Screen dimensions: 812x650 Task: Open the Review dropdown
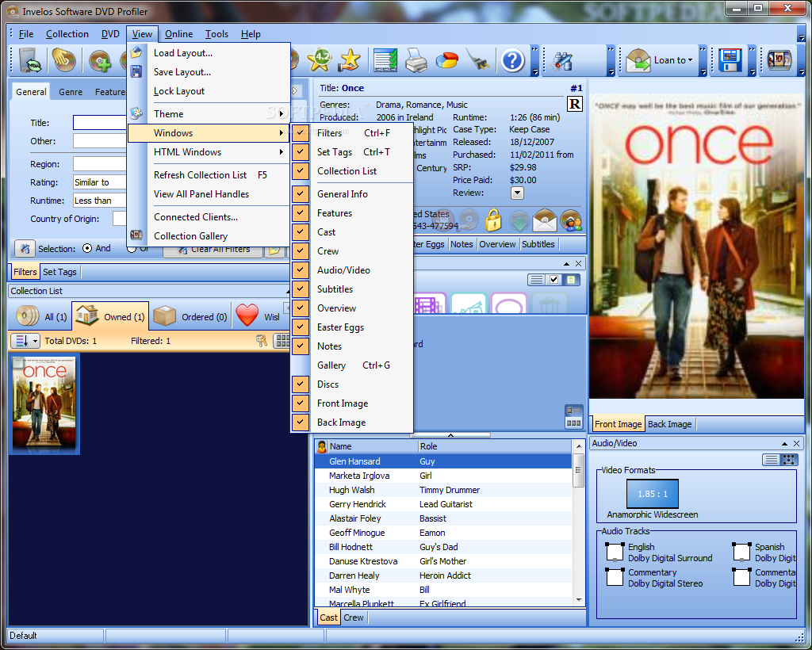pos(517,193)
